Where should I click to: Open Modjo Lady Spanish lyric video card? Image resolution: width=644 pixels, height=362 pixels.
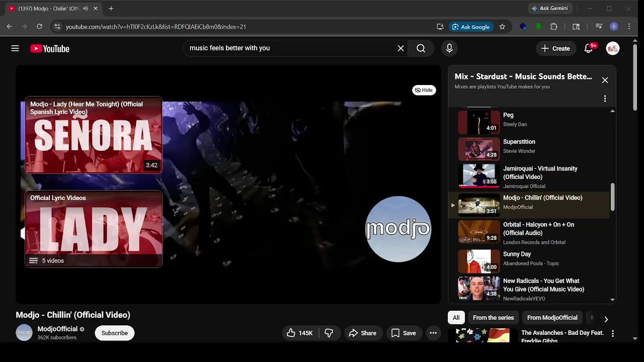coord(94,135)
